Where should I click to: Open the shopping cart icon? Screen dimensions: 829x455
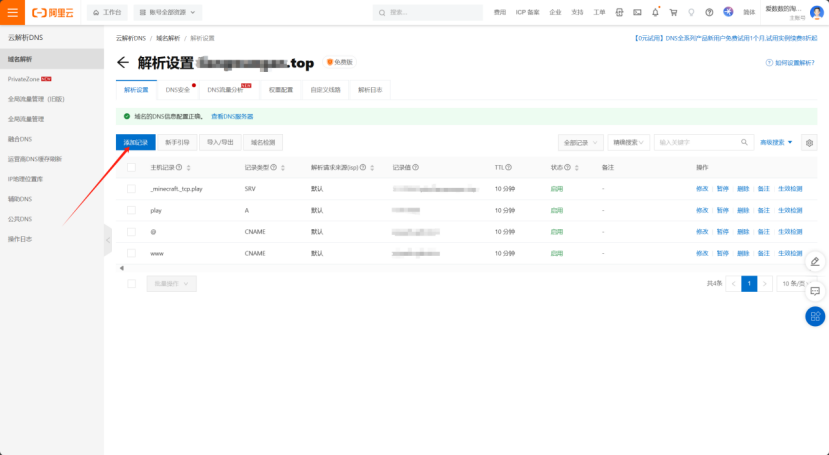click(x=673, y=13)
